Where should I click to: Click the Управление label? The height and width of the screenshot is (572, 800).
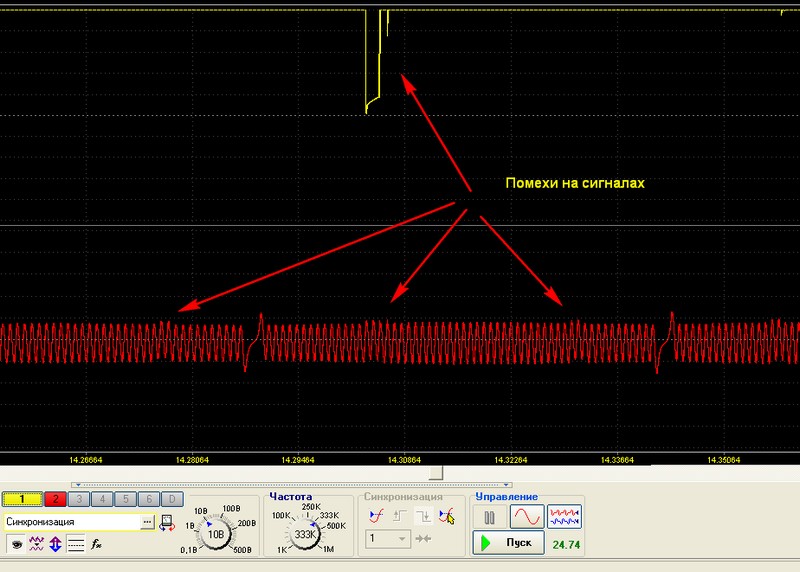pyautogui.click(x=507, y=496)
